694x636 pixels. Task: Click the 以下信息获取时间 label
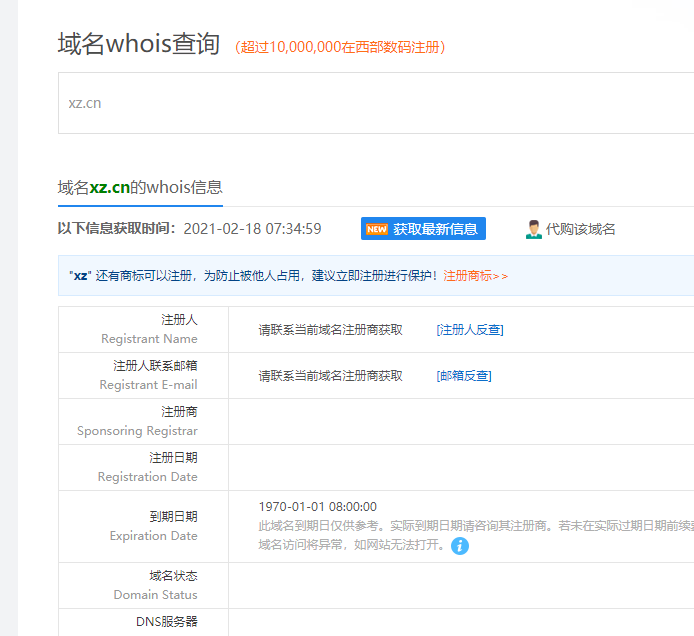tap(117, 229)
